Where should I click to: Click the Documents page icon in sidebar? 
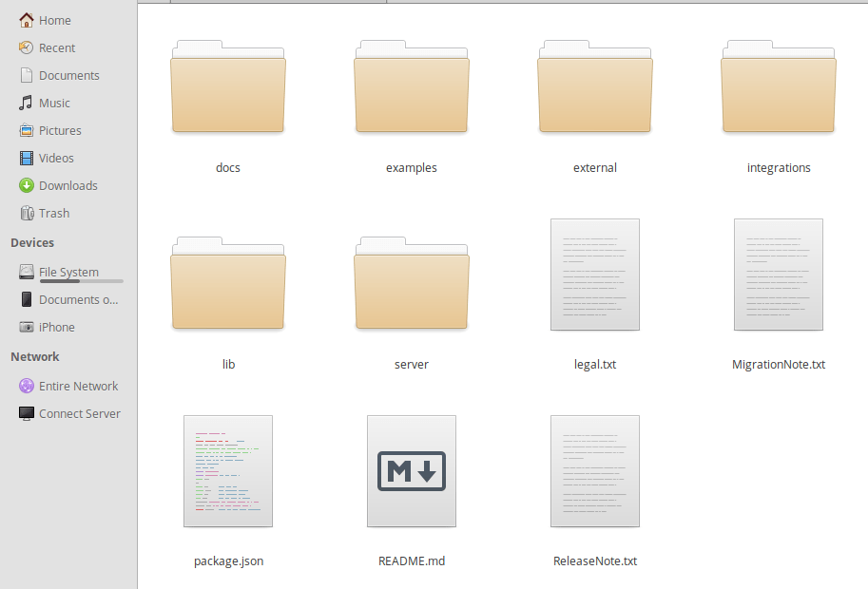(26, 75)
